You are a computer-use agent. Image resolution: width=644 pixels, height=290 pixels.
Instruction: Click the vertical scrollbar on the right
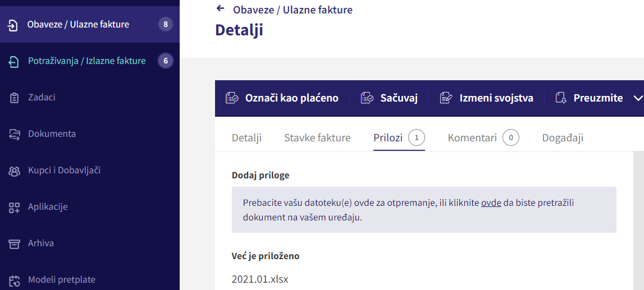[x=638, y=220]
